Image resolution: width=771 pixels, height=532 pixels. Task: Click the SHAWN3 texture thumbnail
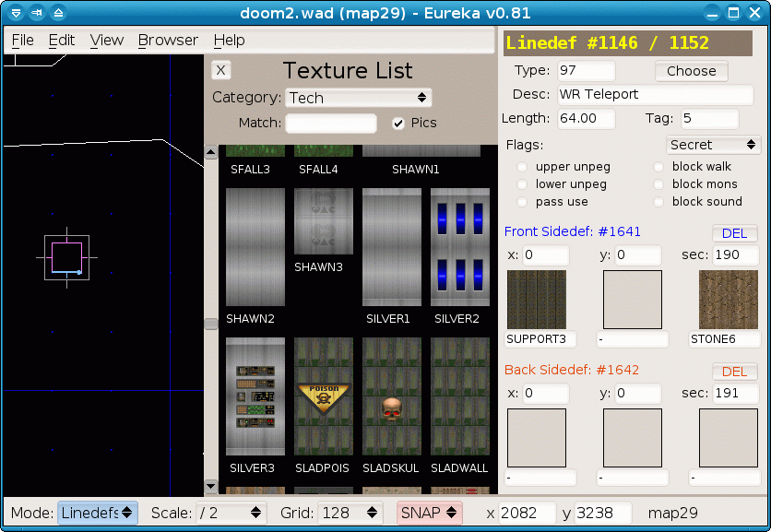[323, 221]
